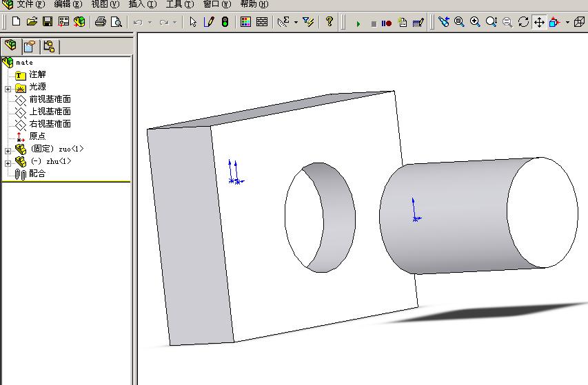Image resolution: width=588 pixels, height=385 pixels.
Task: Create a new document with the blank page icon
Action: [16, 22]
